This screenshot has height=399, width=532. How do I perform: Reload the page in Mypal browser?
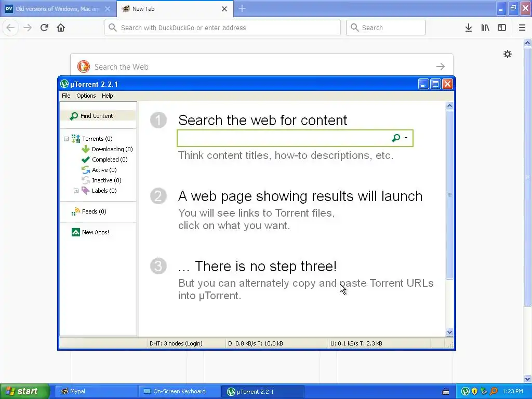pyautogui.click(x=44, y=28)
